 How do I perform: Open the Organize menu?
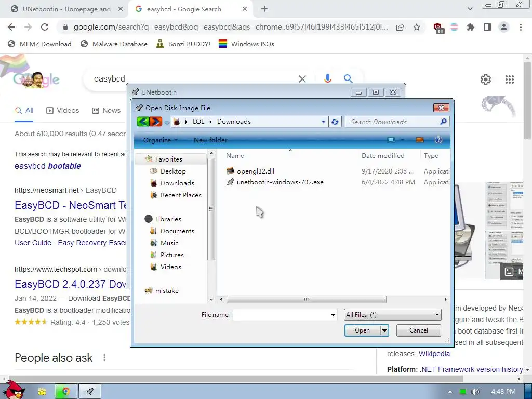click(x=160, y=140)
